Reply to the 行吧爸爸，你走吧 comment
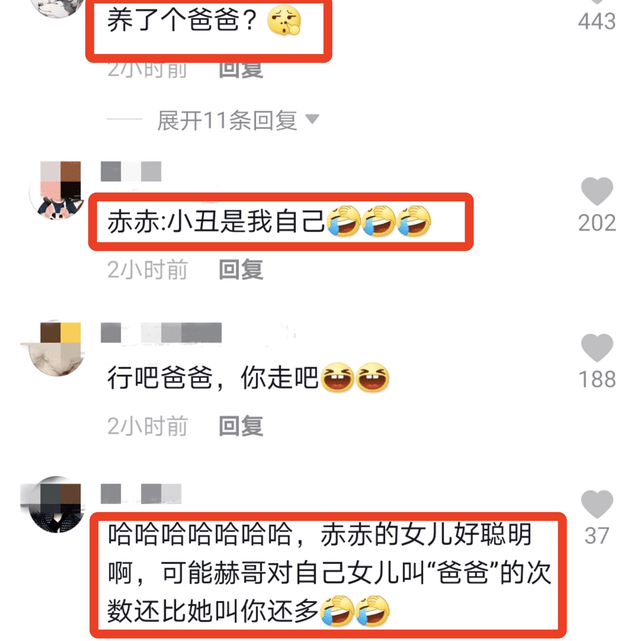Screen dimensions: 640x641 point(241,426)
